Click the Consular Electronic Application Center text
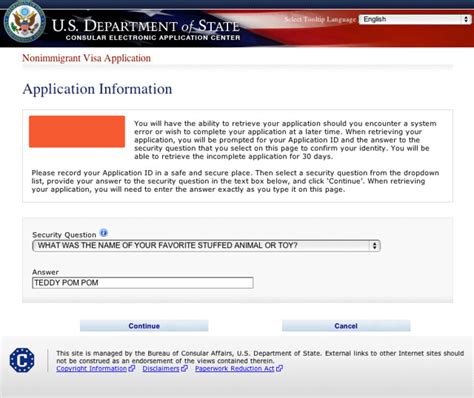This screenshot has height=398, width=474. 153,38
